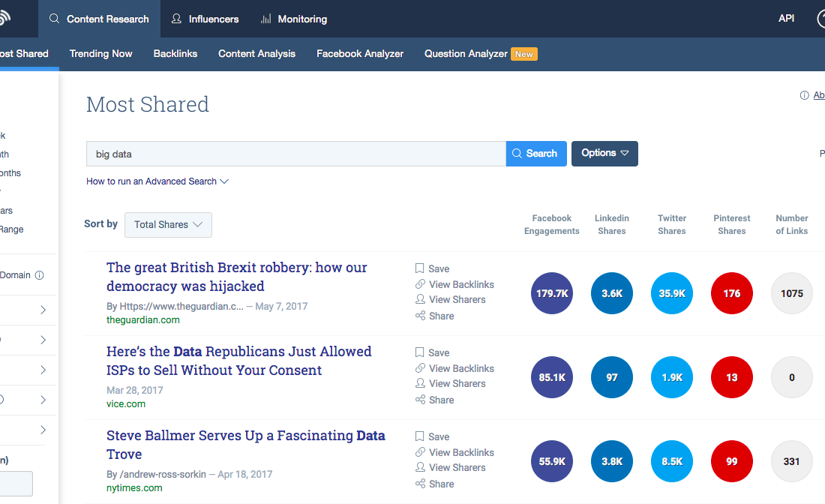The image size is (825, 504).
Task: Click the bookmark Save icon for Brexit article
Action: 419,268
